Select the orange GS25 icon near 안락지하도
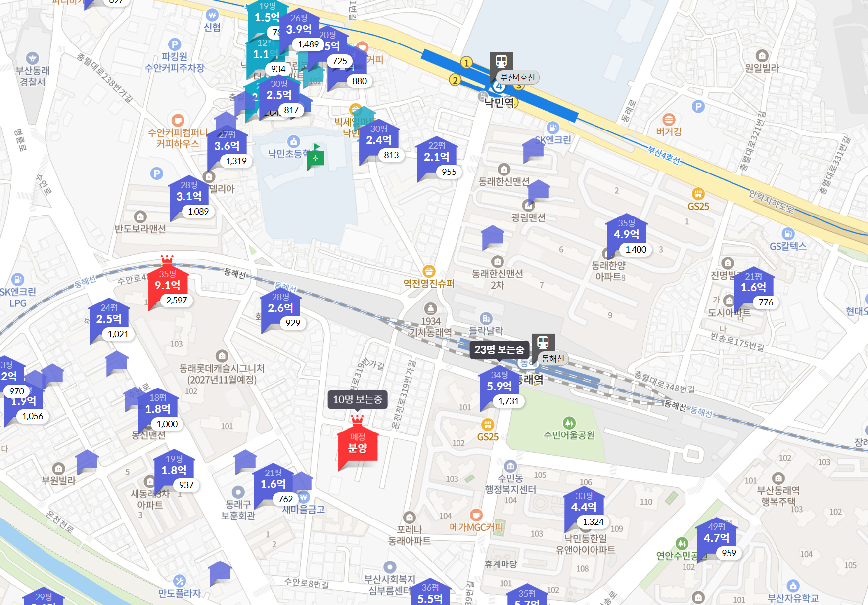Viewport: 868px width, 605px height. [x=698, y=193]
